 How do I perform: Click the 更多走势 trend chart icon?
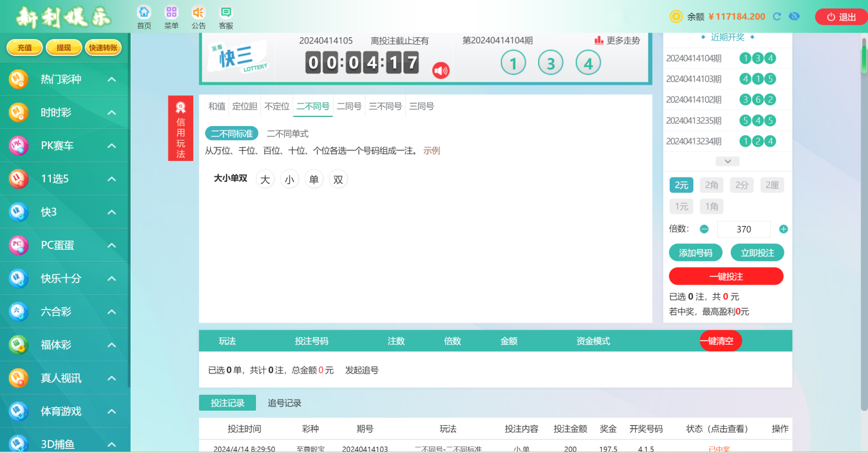[x=599, y=41]
